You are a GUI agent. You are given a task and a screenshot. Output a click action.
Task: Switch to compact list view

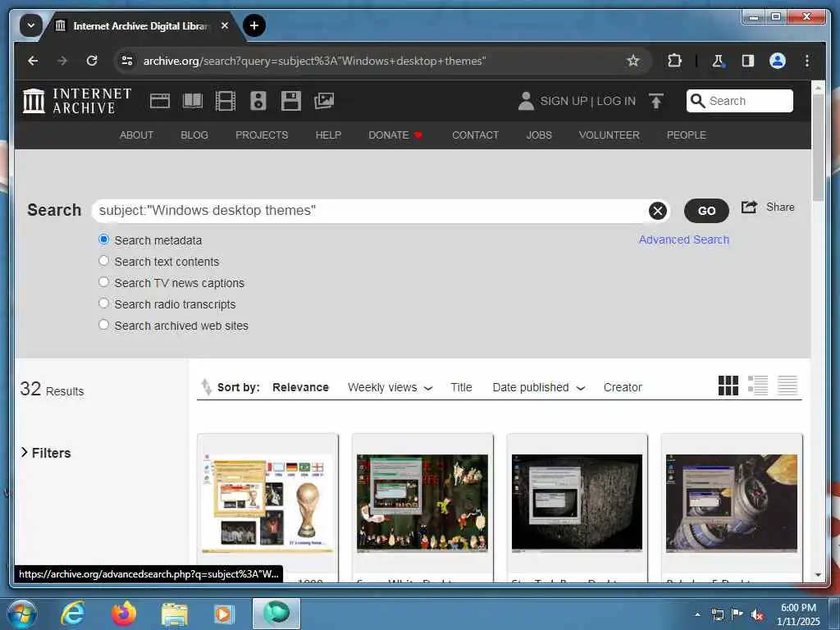[787, 386]
